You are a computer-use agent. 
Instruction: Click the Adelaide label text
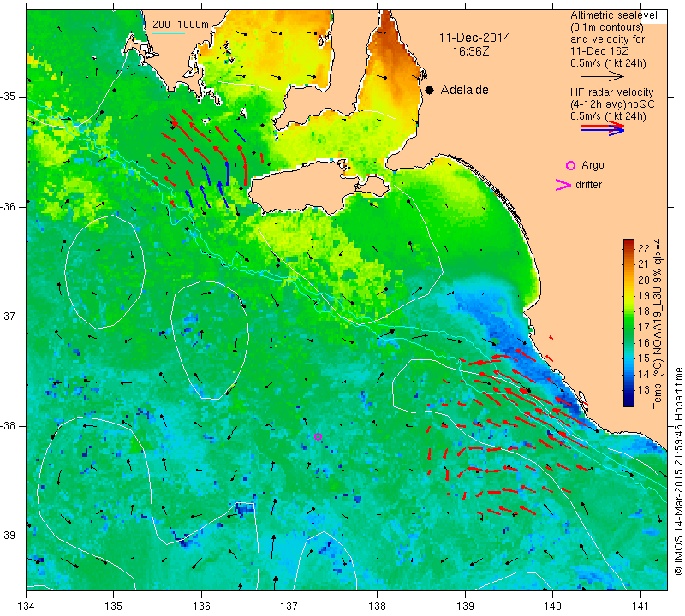click(x=464, y=90)
